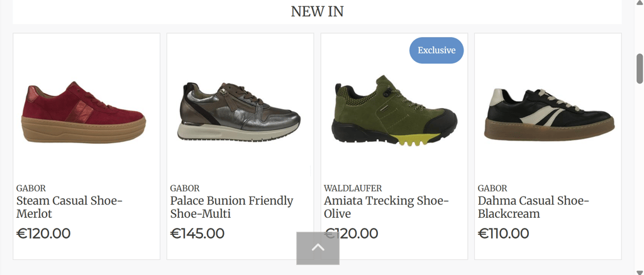The width and height of the screenshot is (644, 275).
Task: Open Dahma Casual Shoe-Blackcream product link
Action: (x=533, y=207)
